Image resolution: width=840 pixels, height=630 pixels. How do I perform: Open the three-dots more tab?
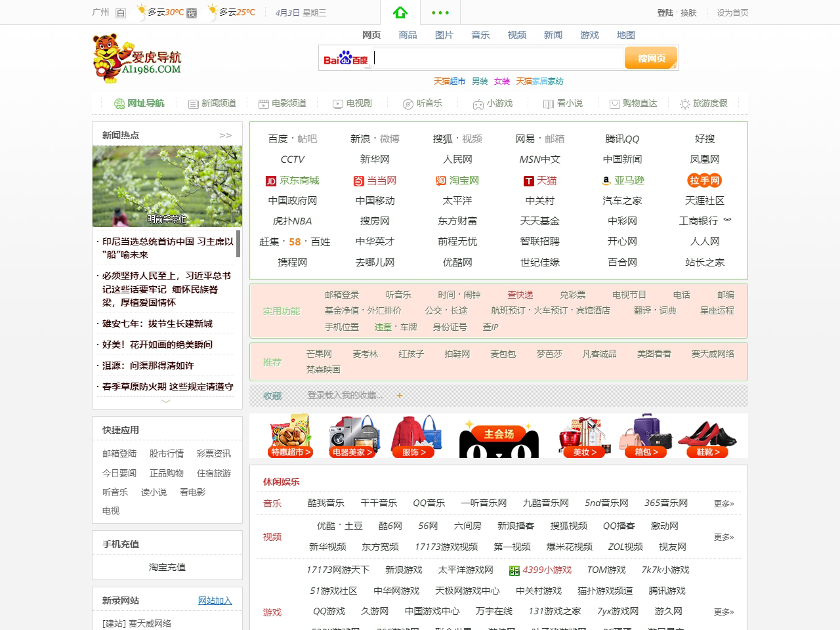(440, 12)
